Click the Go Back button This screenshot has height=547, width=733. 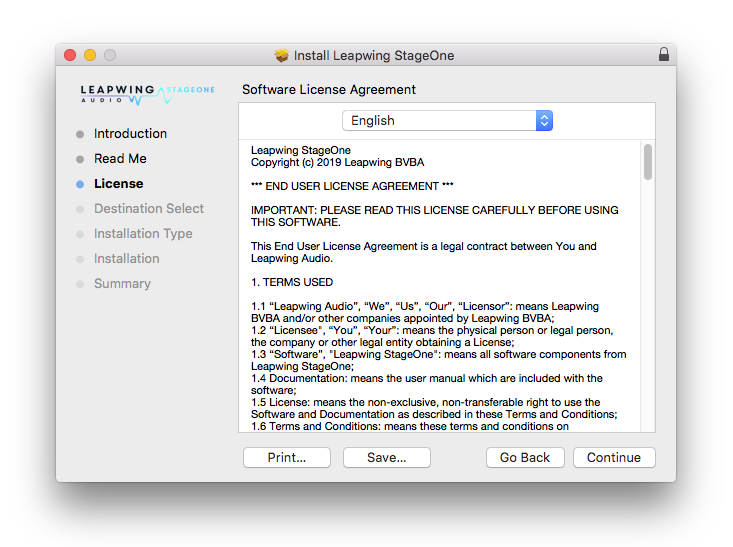click(525, 457)
